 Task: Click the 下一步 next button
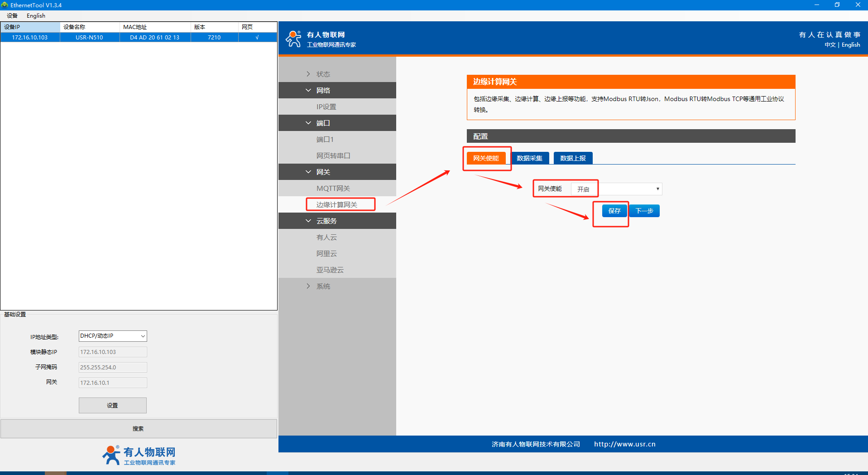(644, 211)
